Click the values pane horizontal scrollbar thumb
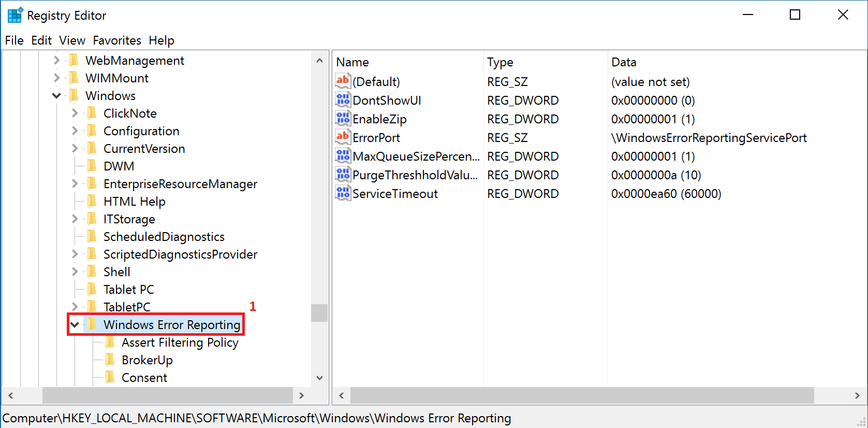868x428 pixels. 582,395
